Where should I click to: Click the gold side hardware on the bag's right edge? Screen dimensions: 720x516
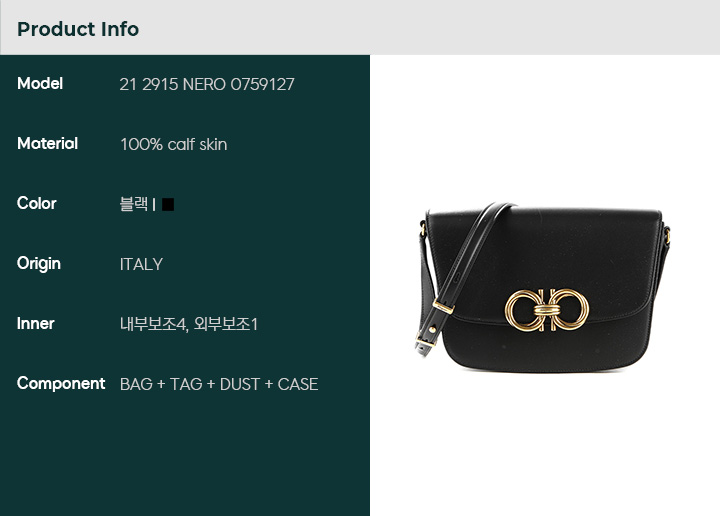coord(667,236)
